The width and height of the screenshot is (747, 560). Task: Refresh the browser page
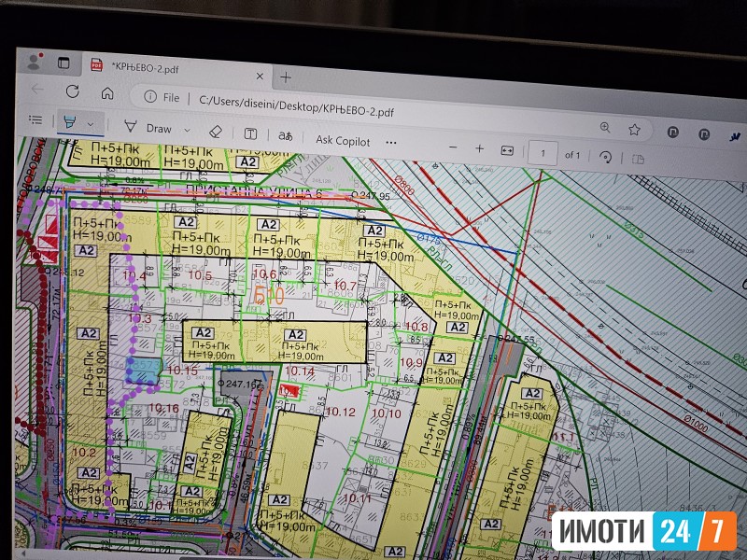click(72, 91)
